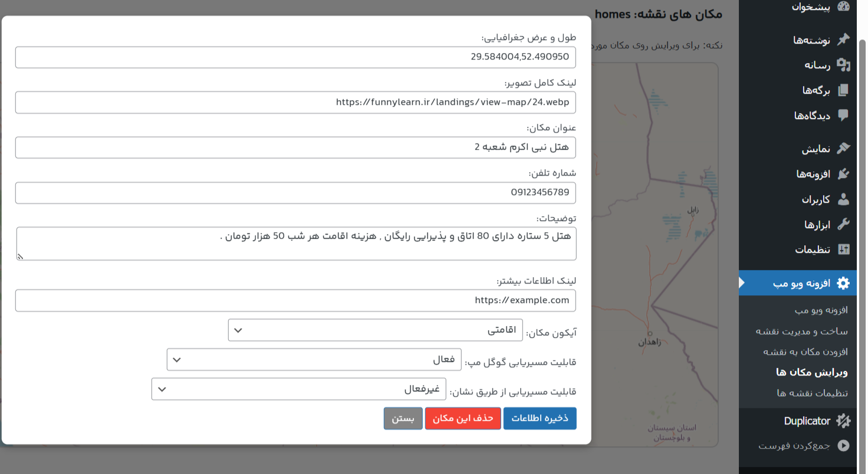Click the user icon next to کاربران
This screenshot has width=868, height=474.
[x=843, y=199]
